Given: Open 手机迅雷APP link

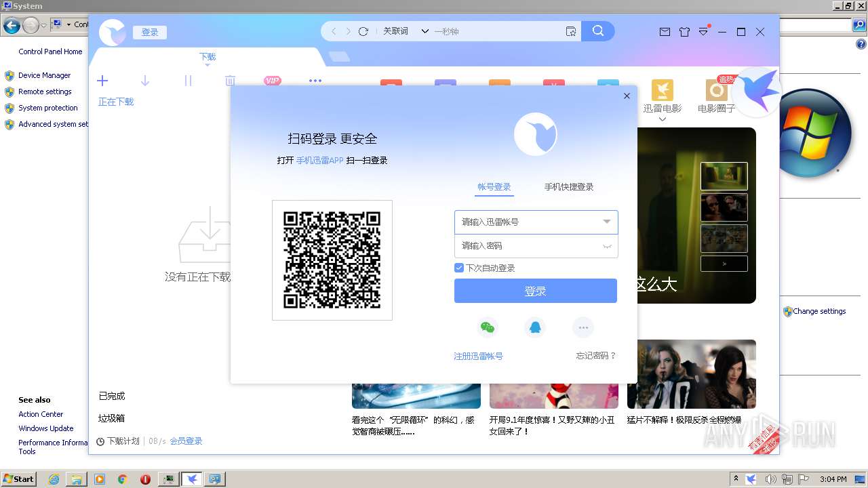Looking at the screenshot, I should coord(320,161).
